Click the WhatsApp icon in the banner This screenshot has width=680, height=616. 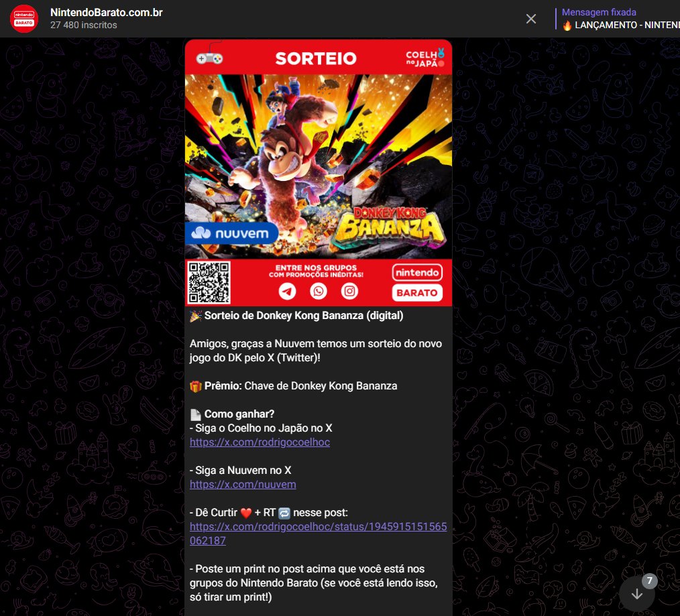pos(319,291)
